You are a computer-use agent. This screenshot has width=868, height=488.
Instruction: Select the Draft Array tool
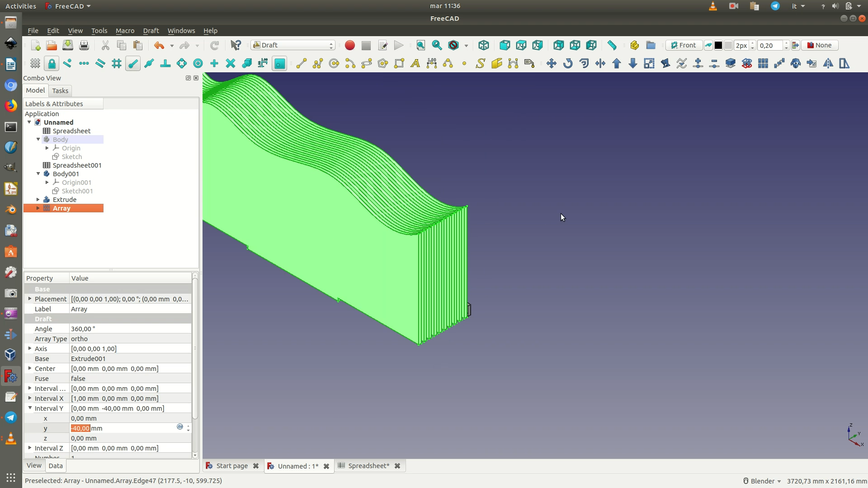click(763, 63)
